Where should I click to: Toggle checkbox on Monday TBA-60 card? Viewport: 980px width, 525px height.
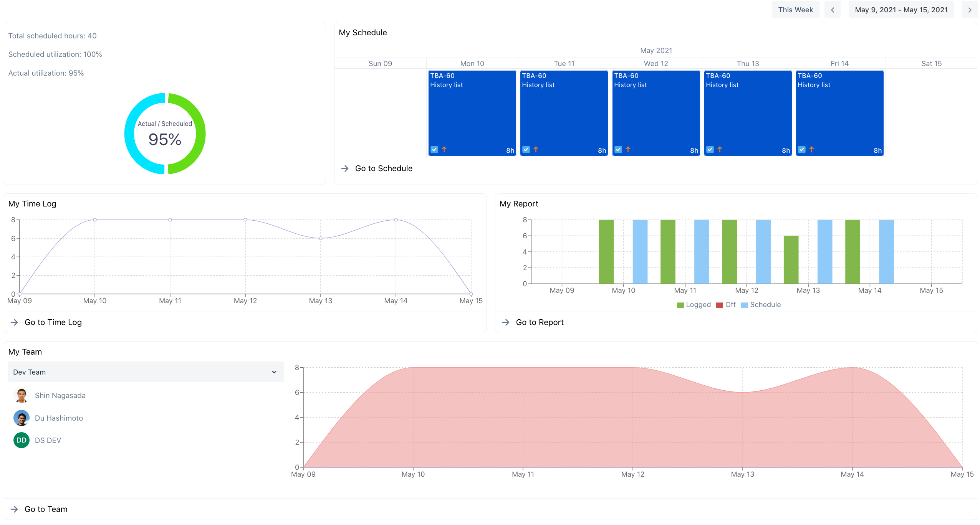[x=434, y=150]
